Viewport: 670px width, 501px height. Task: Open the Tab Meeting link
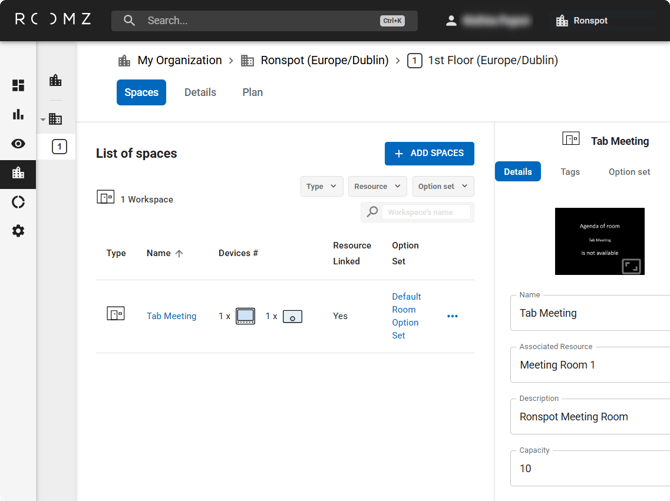point(172,316)
